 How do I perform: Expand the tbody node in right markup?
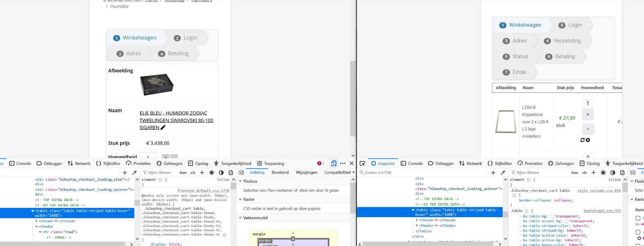click(x=417, y=226)
